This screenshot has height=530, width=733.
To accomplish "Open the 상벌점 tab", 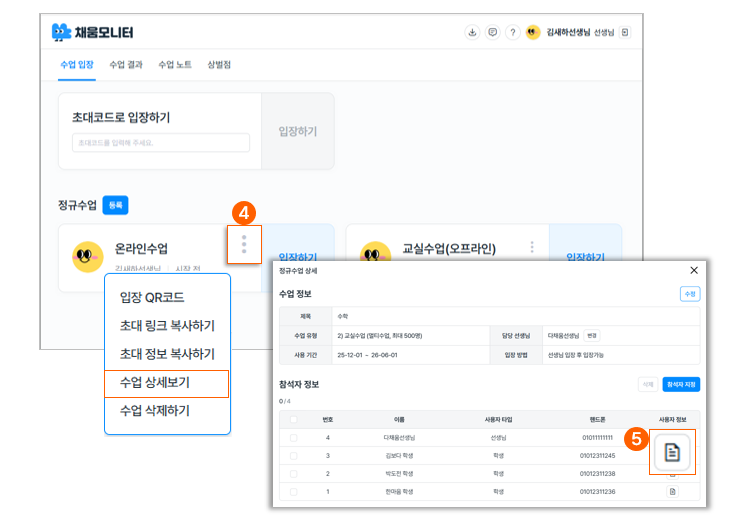I will (x=218, y=65).
